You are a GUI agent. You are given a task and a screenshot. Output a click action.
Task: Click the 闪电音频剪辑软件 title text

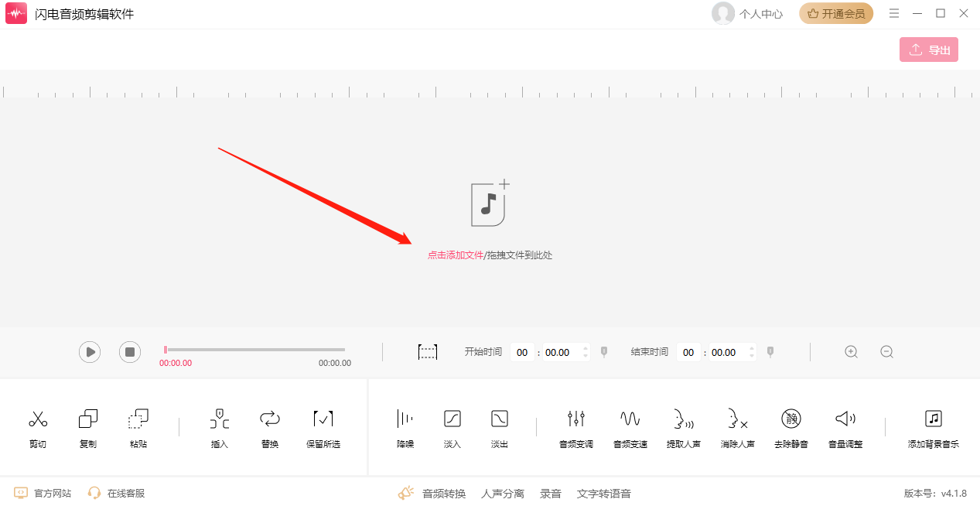pos(84,14)
